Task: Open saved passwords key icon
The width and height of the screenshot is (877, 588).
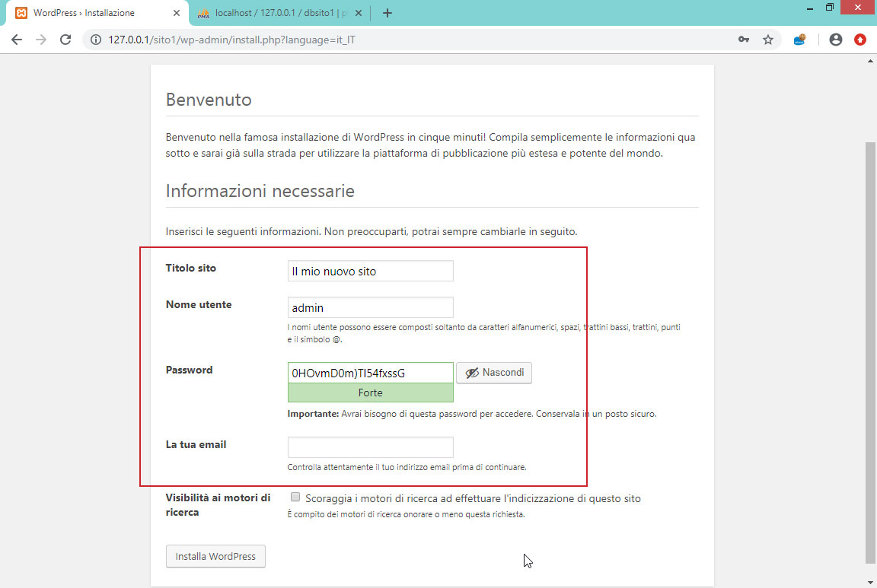Action: (743, 40)
